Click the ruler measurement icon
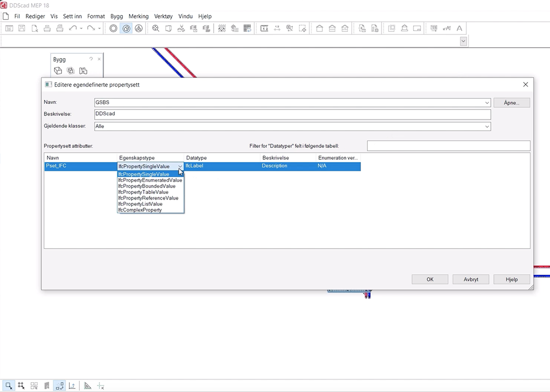The height and width of the screenshot is (392, 550). [x=264, y=28]
